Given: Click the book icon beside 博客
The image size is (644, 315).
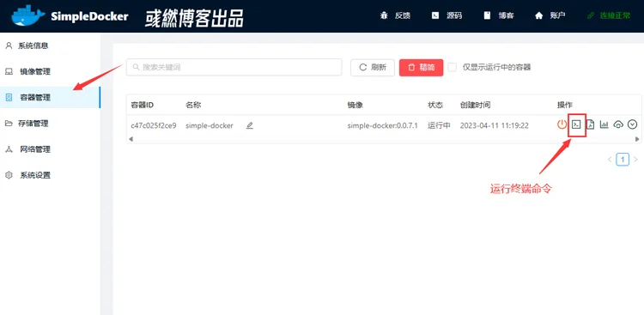Looking at the screenshot, I should tap(487, 15).
